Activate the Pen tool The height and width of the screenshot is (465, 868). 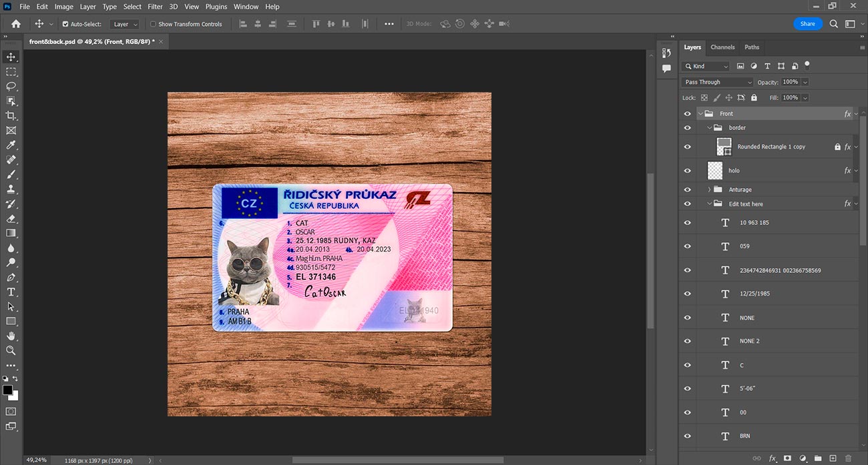tap(11, 277)
